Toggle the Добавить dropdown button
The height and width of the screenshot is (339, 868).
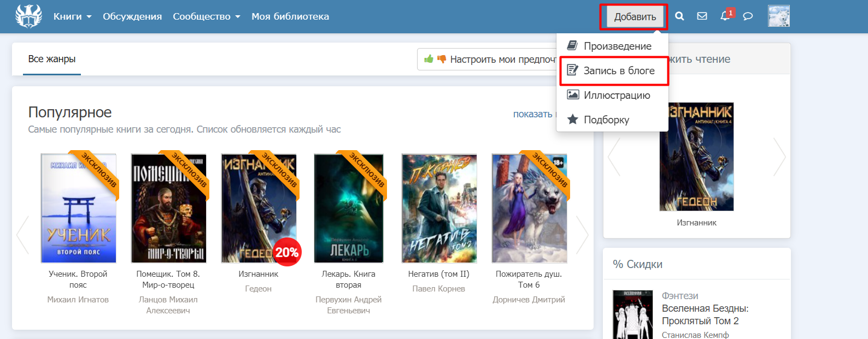[x=634, y=17]
